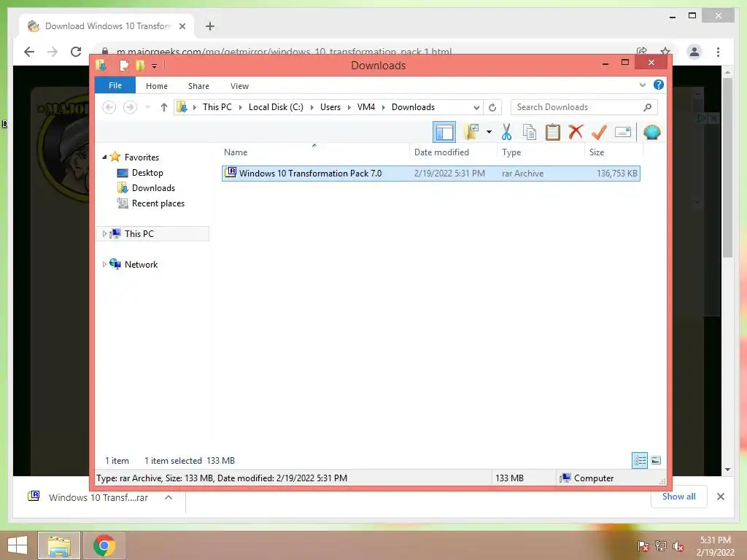Click the Properties quick access icon

[124, 65]
